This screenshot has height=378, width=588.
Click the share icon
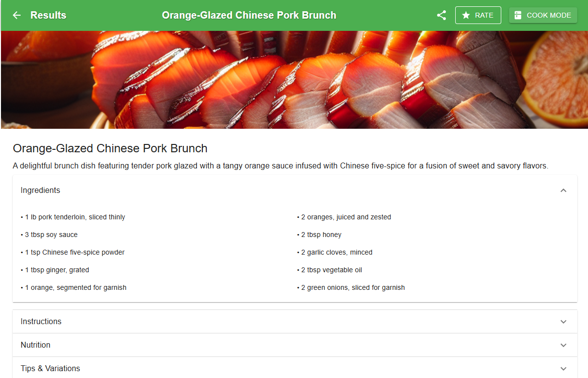point(441,15)
